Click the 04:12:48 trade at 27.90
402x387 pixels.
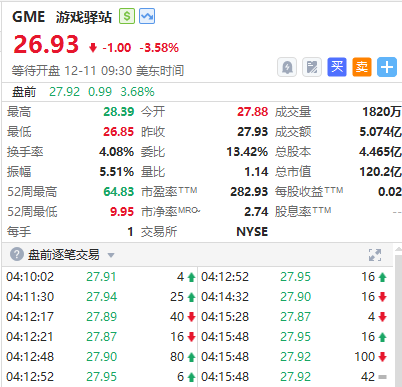101,357
